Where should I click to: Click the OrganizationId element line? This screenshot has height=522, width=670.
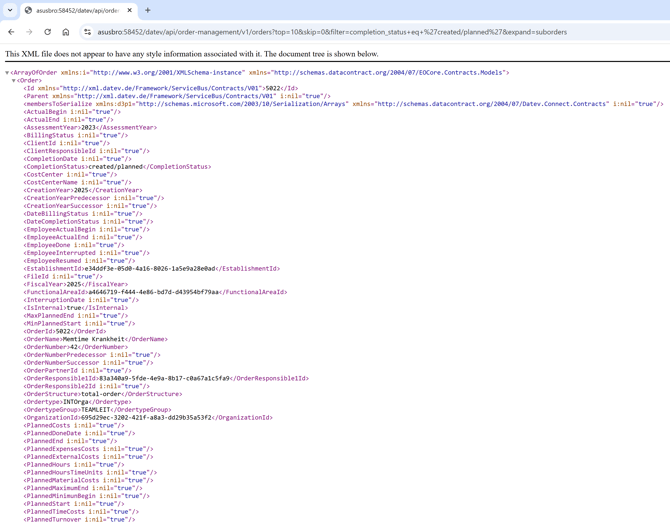point(148,418)
